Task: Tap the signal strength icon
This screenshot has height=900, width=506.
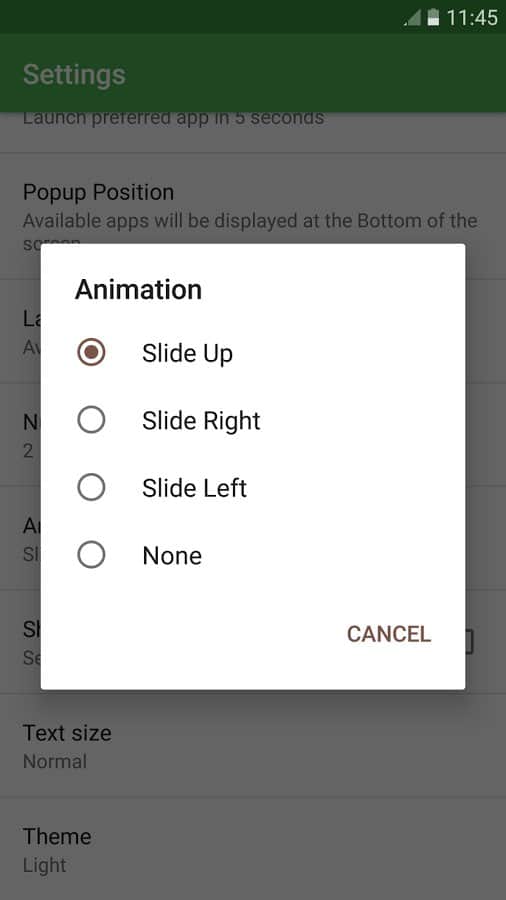Action: (412, 18)
